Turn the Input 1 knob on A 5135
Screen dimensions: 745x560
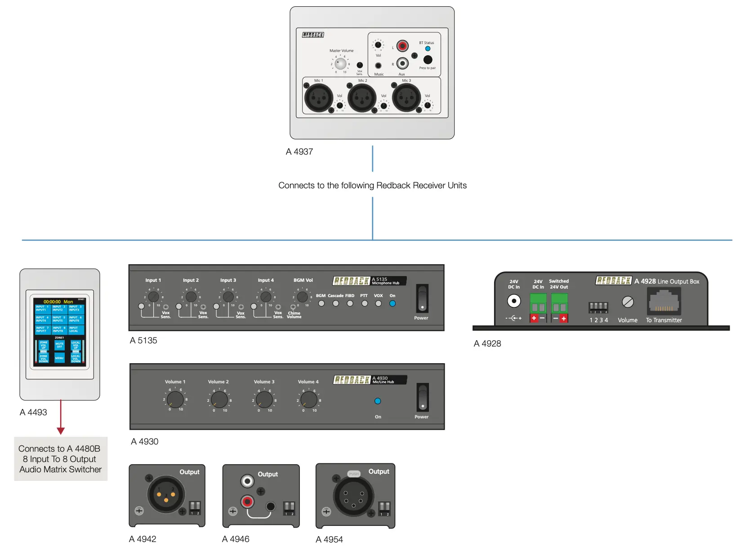(153, 297)
